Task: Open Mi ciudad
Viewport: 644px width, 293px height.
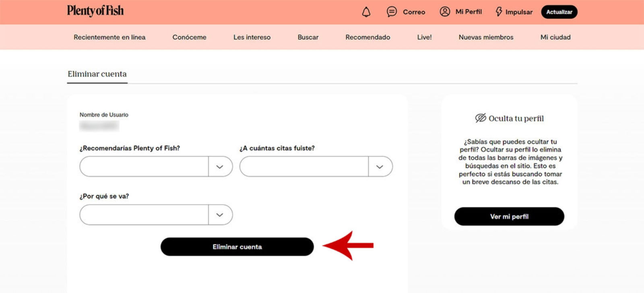Action: tap(555, 37)
